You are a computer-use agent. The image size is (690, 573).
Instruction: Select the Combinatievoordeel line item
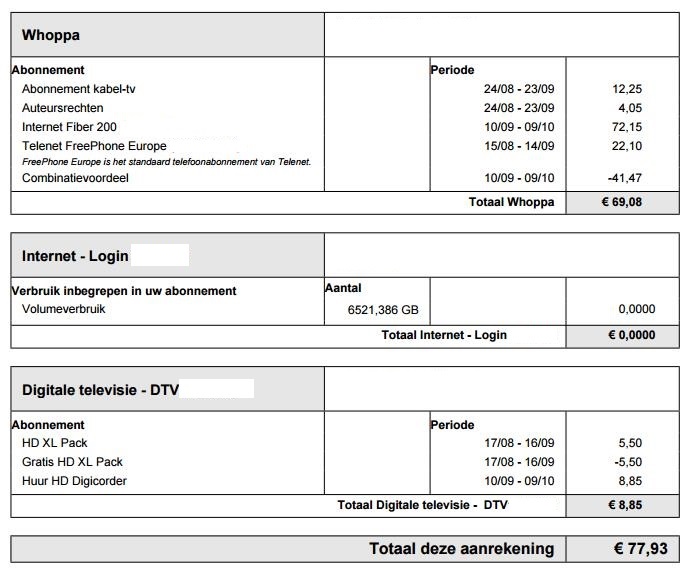click(76, 178)
